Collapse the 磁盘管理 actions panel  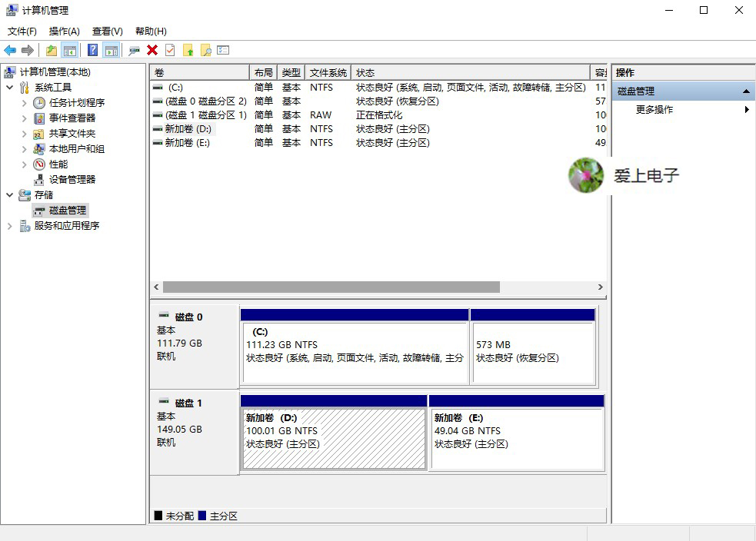[x=744, y=90]
